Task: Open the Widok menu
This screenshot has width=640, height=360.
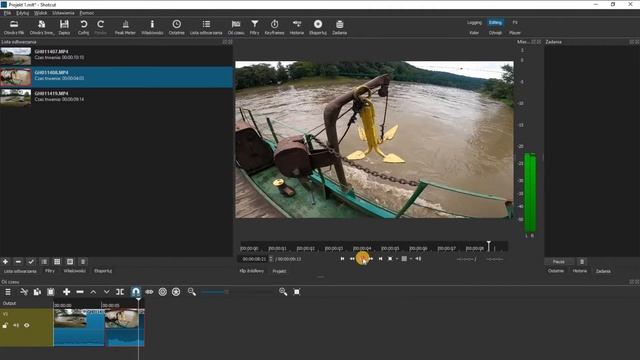Action: [x=40, y=13]
